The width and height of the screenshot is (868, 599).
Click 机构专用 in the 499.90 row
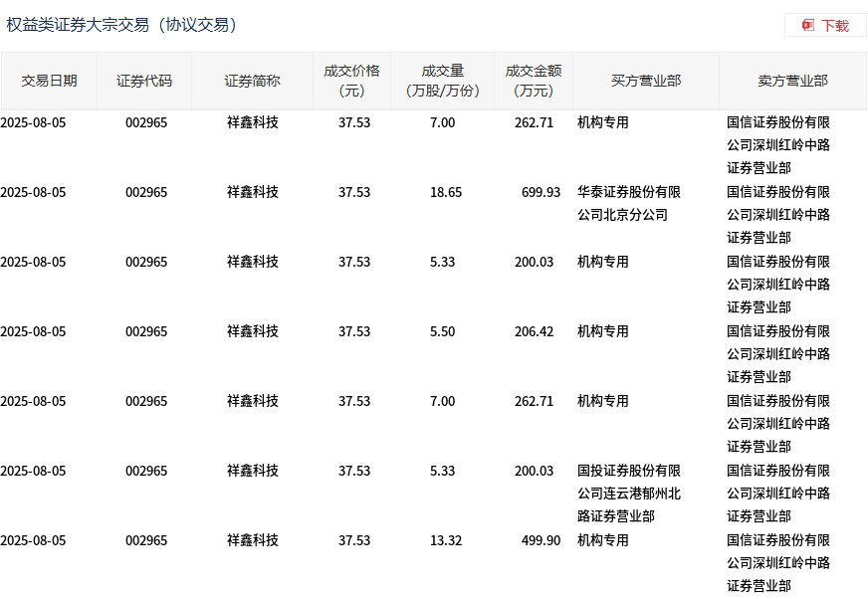tap(603, 540)
